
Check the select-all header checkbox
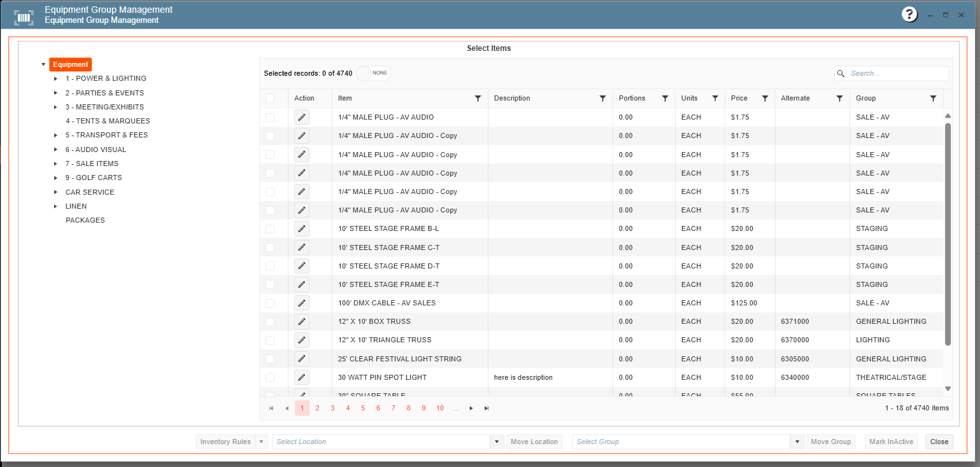tap(270, 98)
